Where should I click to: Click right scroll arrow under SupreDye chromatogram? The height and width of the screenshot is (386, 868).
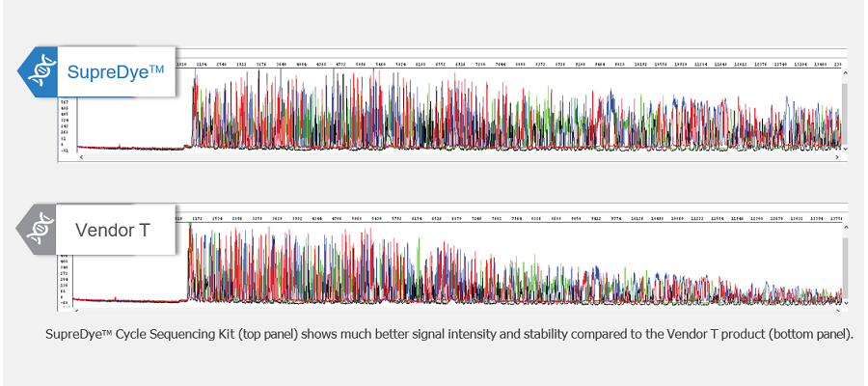click(x=836, y=157)
